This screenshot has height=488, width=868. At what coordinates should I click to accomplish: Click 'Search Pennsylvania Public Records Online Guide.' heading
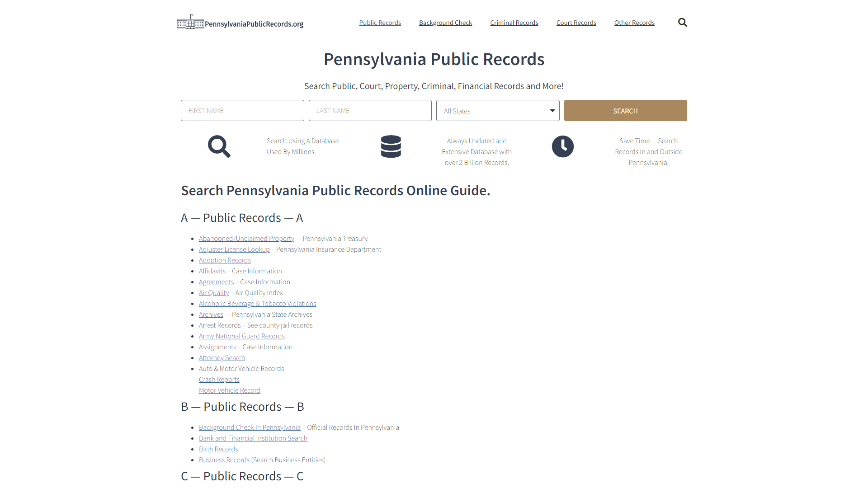(x=335, y=191)
